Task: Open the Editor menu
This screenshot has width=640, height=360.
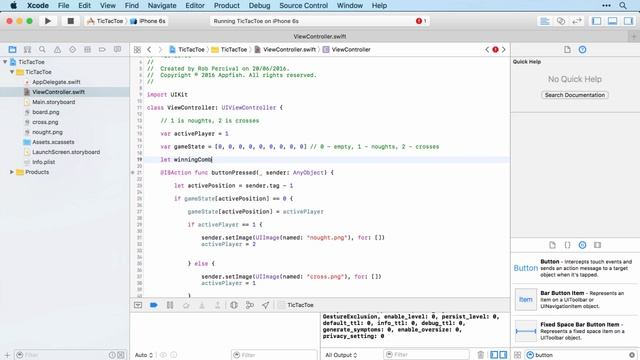Action: pyautogui.click(x=195, y=5)
